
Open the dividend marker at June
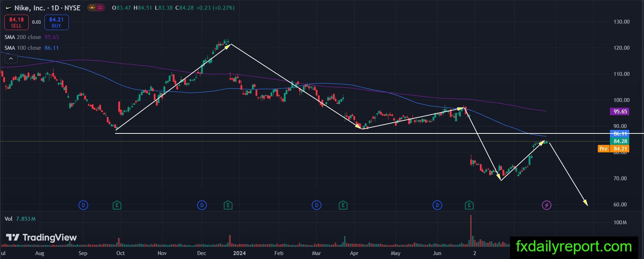point(437,205)
